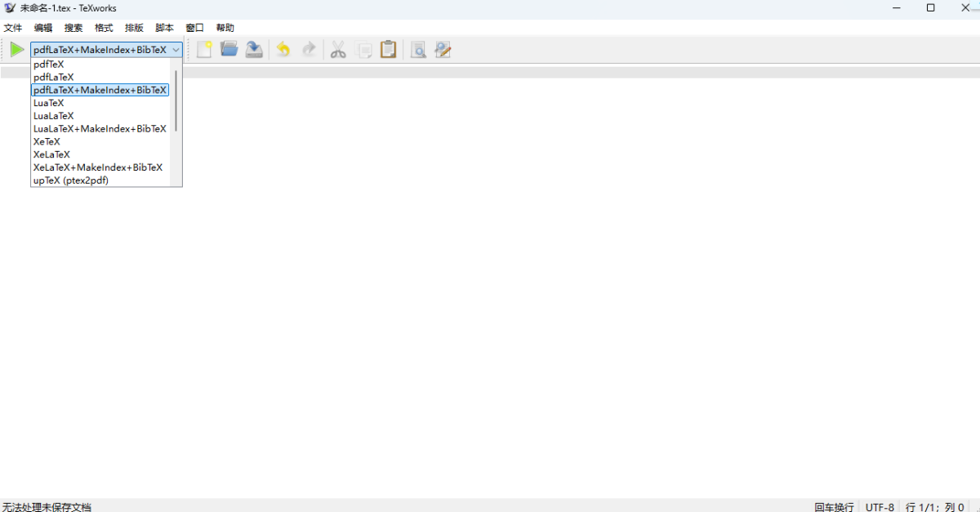
Task: Click the 回车换行 line ending indicator
Action: (834, 507)
